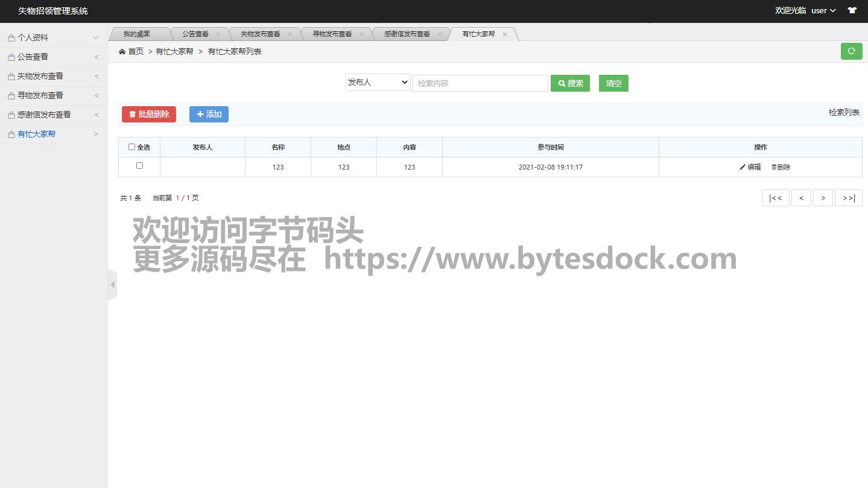
Task: Check the first table row checkbox
Action: [139, 165]
